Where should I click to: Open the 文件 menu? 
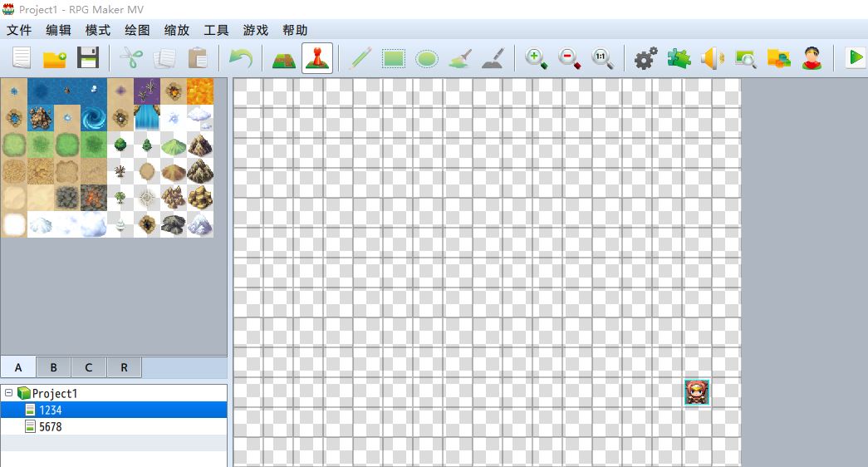(19, 30)
